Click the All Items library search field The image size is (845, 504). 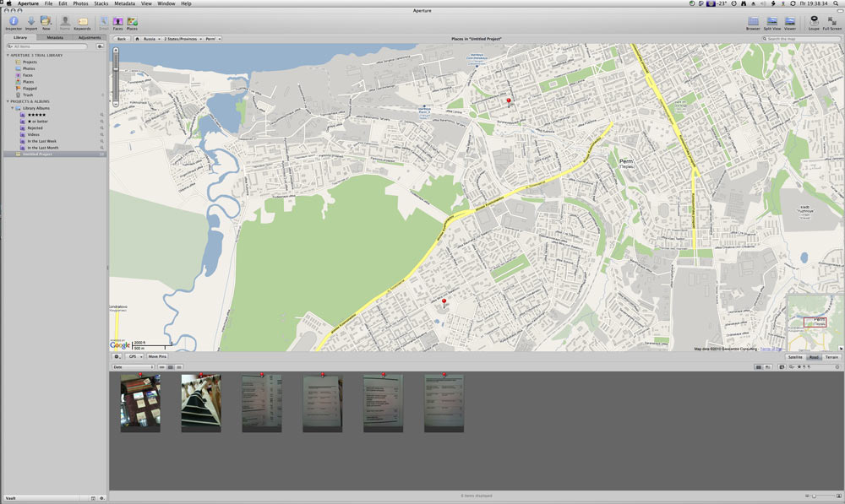pyautogui.click(x=46, y=46)
